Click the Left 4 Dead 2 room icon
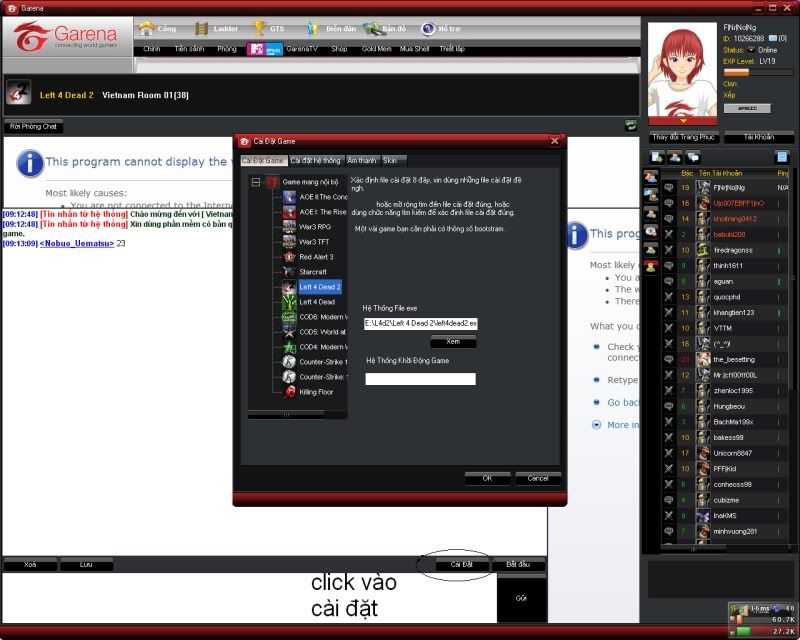Image resolution: width=800 pixels, height=640 pixels. pos(19,92)
